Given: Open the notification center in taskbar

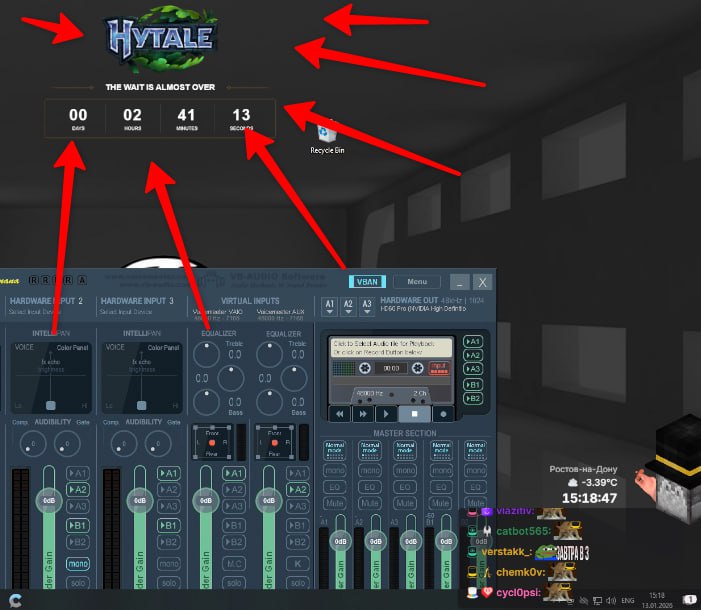Looking at the screenshot, I should 690,598.
